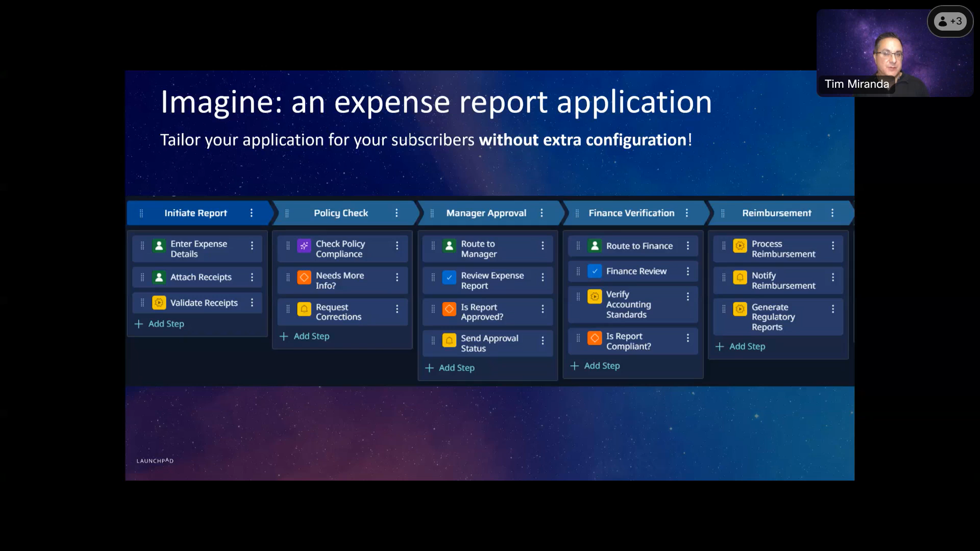The image size is (980, 551).
Task: Select the gear icon on Validate Receipts
Action: coord(158,303)
